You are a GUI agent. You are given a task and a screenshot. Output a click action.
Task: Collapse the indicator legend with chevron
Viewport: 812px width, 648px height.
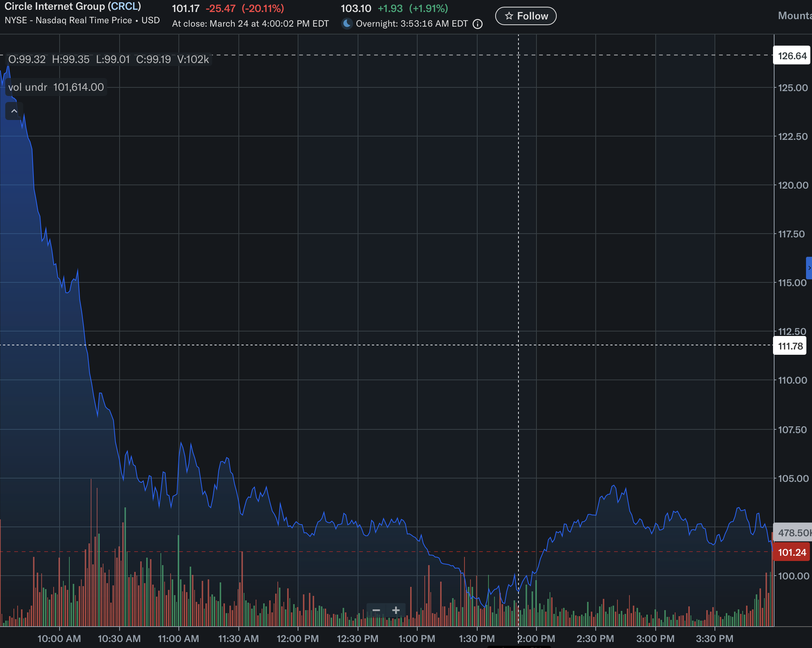tap(14, 111)
